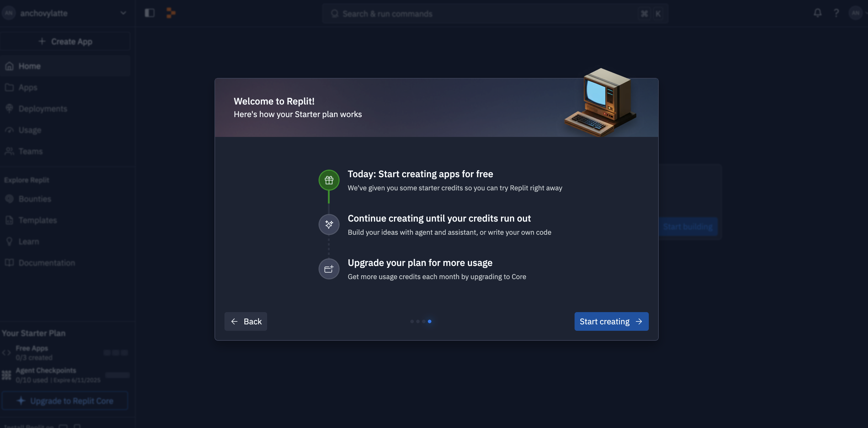Click the plus icon in Create App
This screenshot has height=428, width=868.
click(42, 41)
